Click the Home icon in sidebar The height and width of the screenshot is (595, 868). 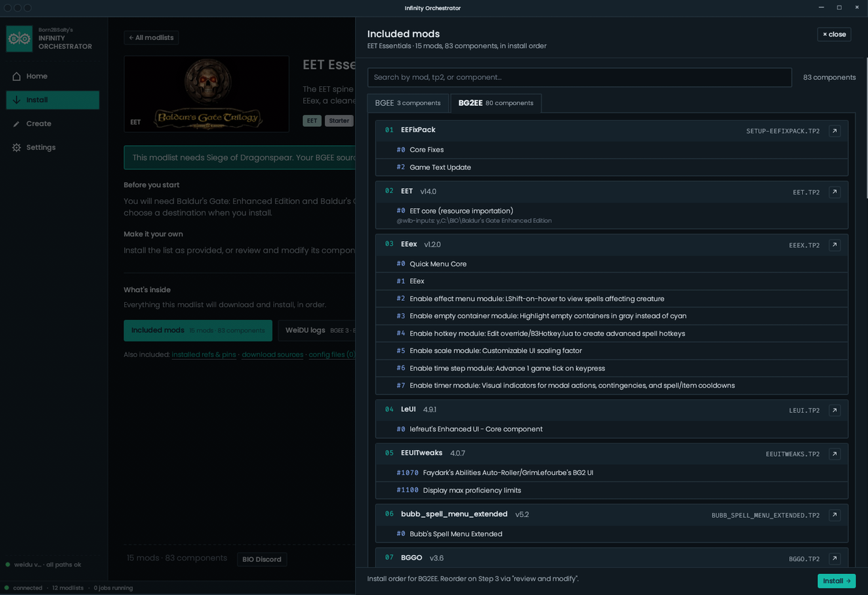pos(16,76)
